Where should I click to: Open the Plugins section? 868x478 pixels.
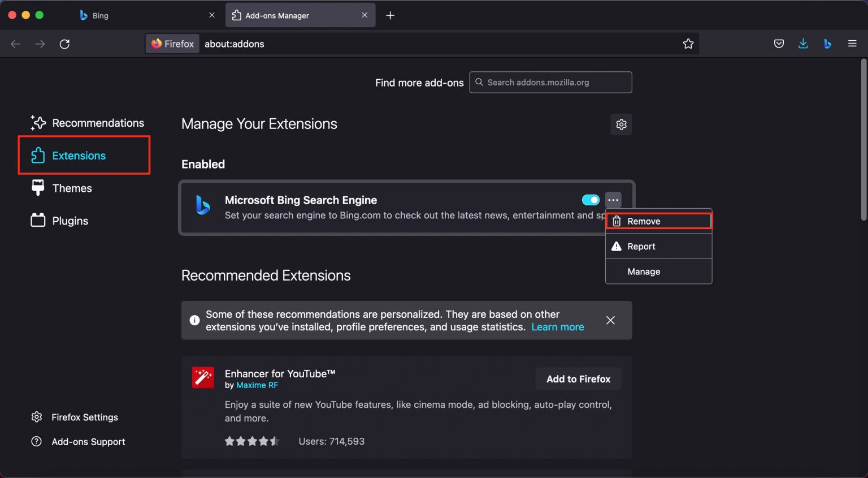pyautogui.click(x=70, y=221)
